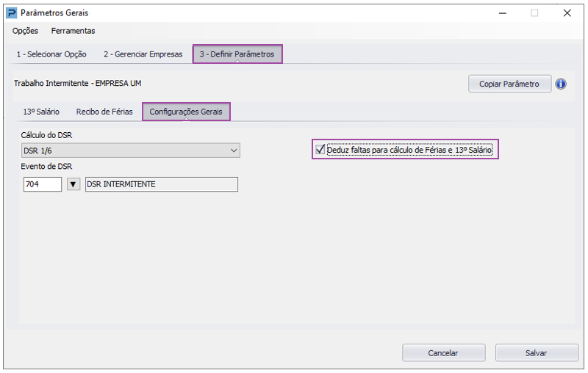The height and width of the screenshot is (373, 588).
Task: Open the Ferramentas menu
Action: pyautogui.click(x=73, y=31)
